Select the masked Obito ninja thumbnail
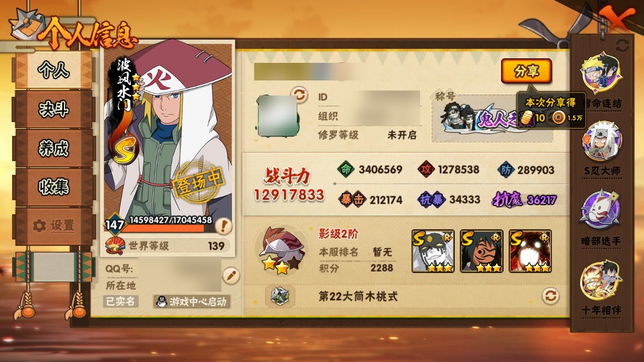The width and height of the screenshot is (644, 362). point(481,251)
